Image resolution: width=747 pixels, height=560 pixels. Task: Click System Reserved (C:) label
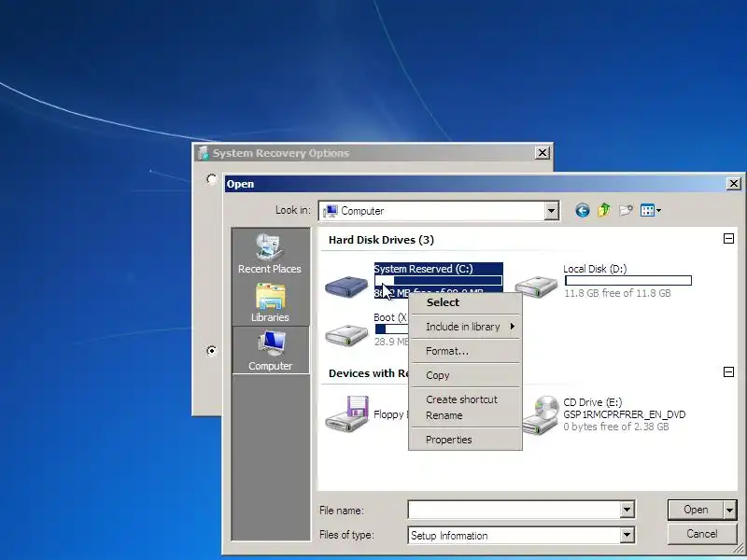(424, 269)
